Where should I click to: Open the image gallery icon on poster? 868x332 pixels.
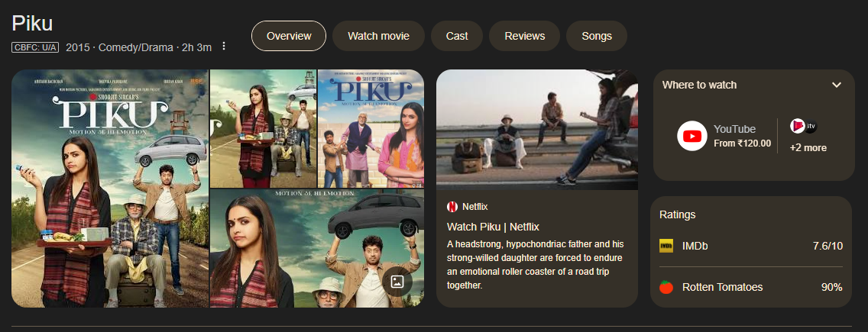tap(397, 282)
